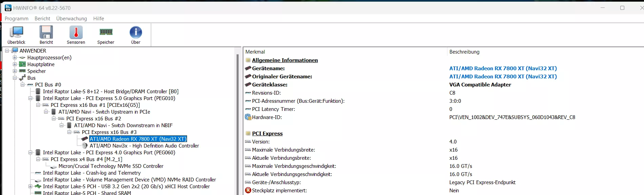The image size is (644, 195).
Task: Click the Hardware-ID row icon
Action: (x=248, y=117)
